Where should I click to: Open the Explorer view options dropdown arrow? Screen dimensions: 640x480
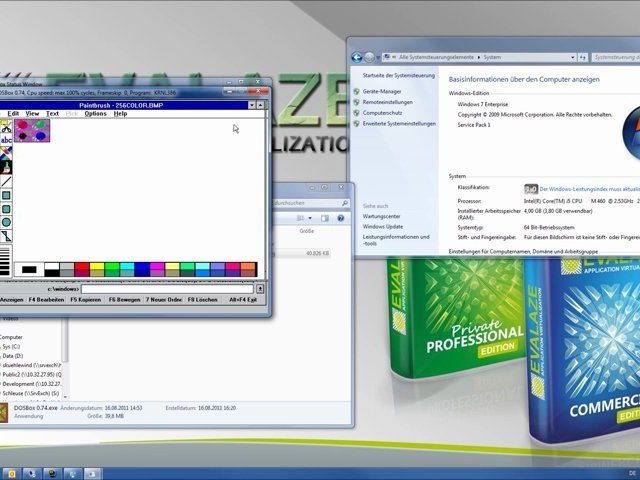[x=311, y=217]
